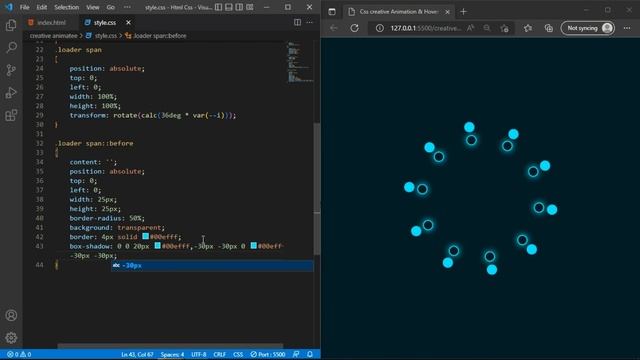Click the editor vertical scrollbar thumb
The image size is (640, 360).
pyautogui.click(x=317, y=189)
